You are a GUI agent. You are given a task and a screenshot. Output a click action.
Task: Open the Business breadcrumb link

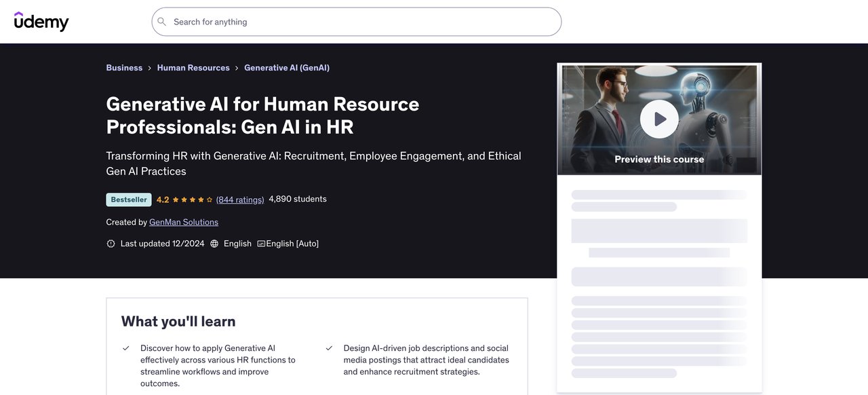click(124, 68)
